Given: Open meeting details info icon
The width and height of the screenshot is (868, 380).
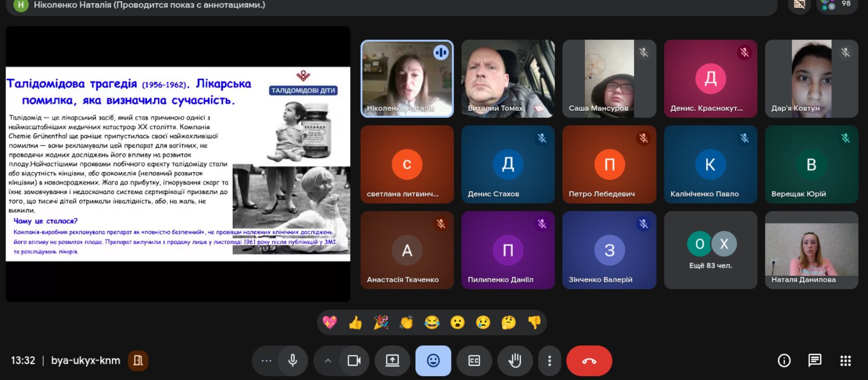Looking at the screenshot, I should click(784, 360).
